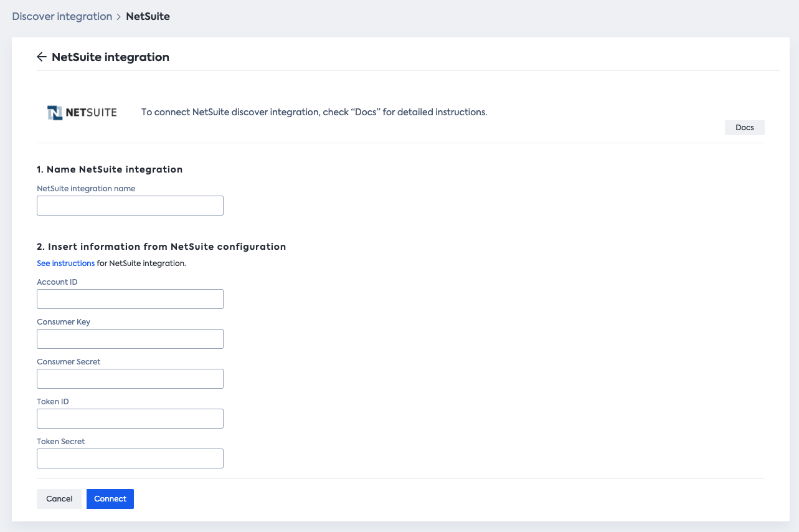Click the 'Token ID' field label
Image resolution: width=799 pixels, height=532 pixels.
[x=53, y=402]
